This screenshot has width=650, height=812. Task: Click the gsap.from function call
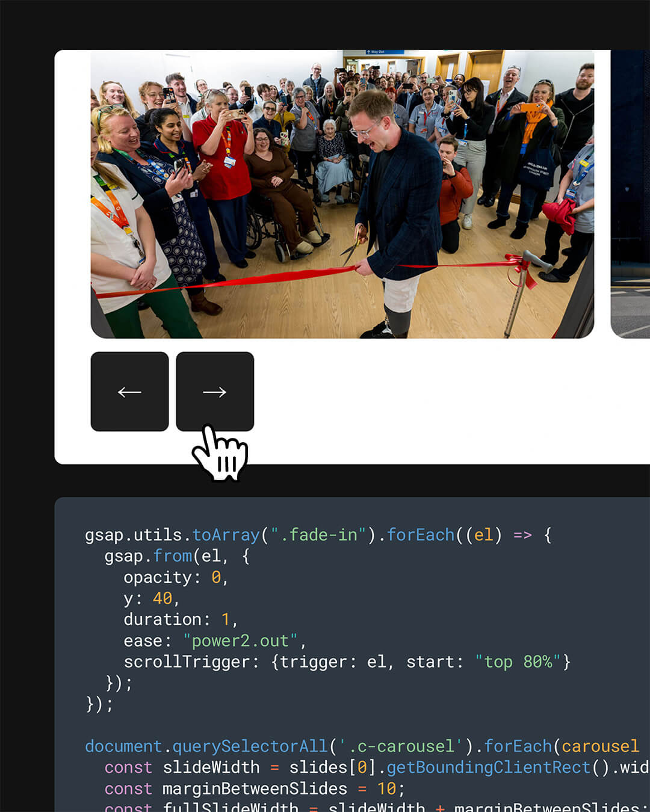pyautogui.click(x=148, y=556)
